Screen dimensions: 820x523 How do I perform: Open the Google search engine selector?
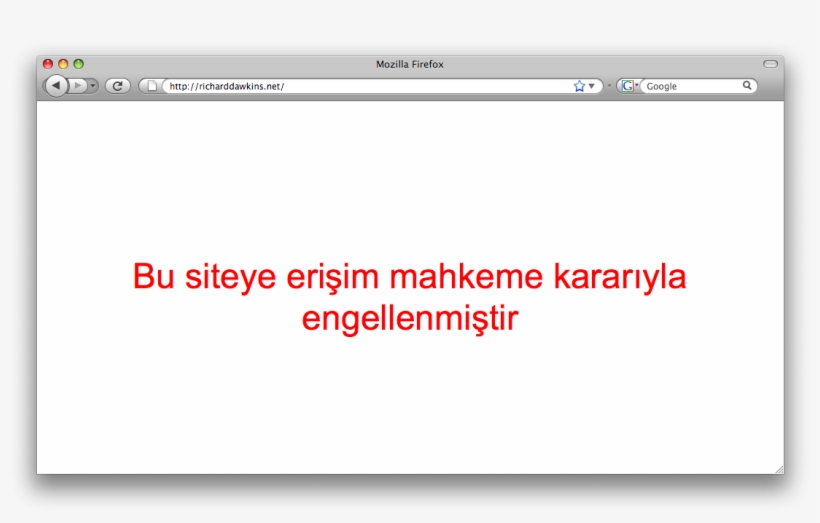[x=629, y=86]
